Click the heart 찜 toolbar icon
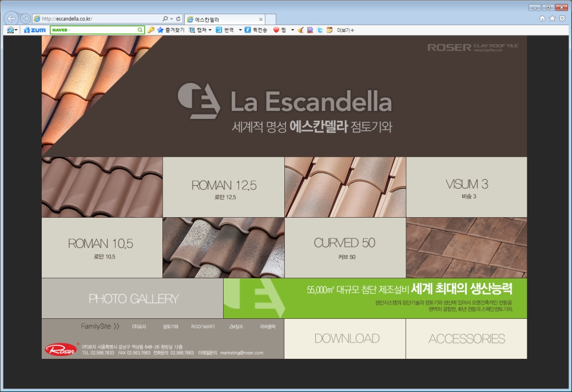This screenshot has height=392, width=572. point(276,30)
